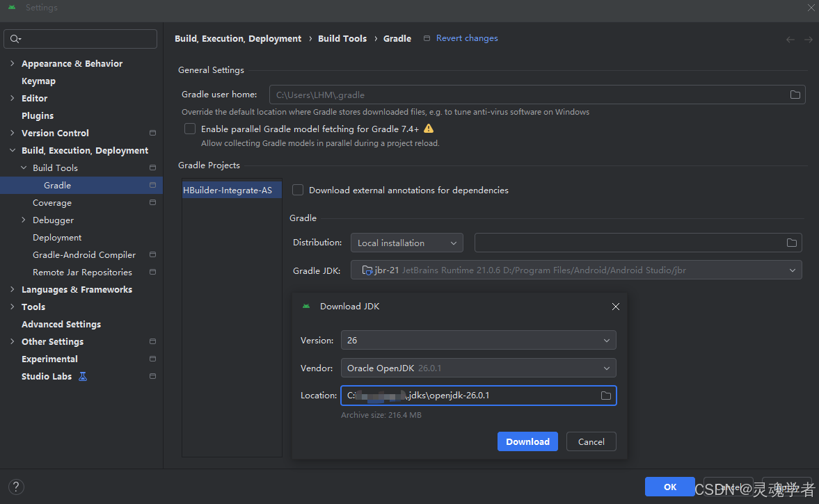The image size is (819, 504).
Task: Open Gradle-Android Compiler settings
Action: (x=84, y=254)
